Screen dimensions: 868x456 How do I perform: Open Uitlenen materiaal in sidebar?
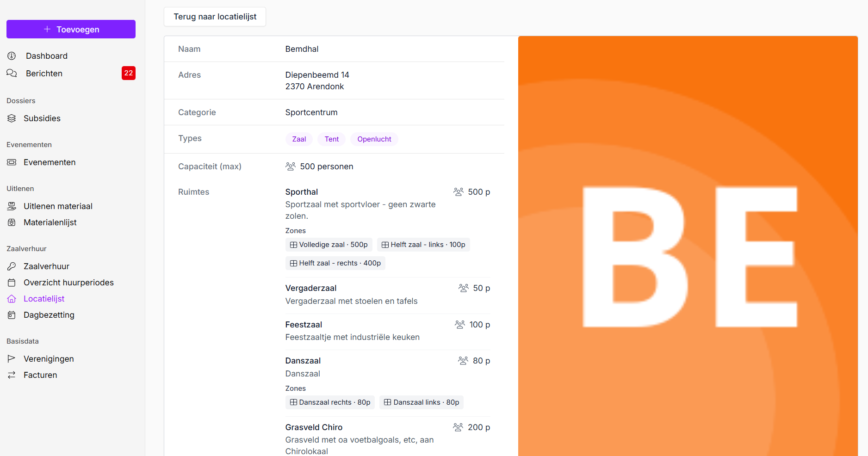pyautogui.click(x=58, y=206)
